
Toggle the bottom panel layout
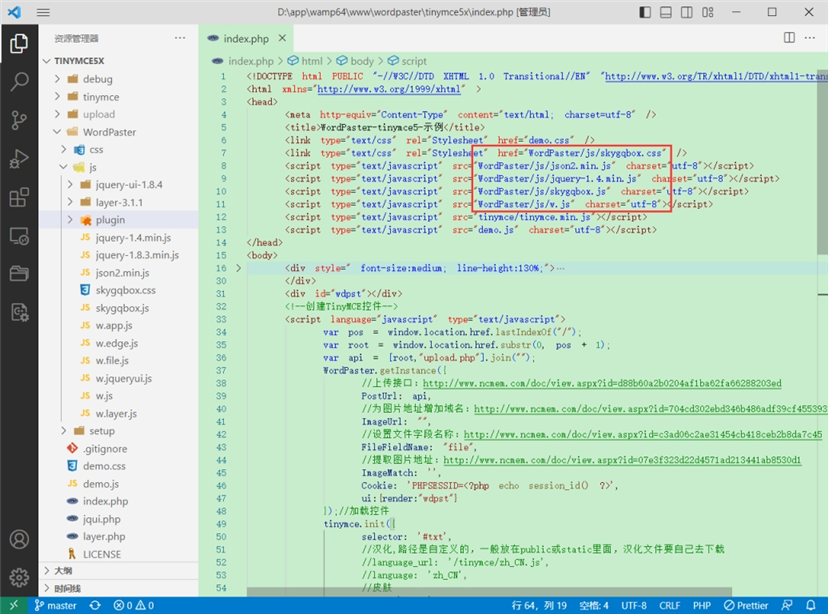point(666,12)
